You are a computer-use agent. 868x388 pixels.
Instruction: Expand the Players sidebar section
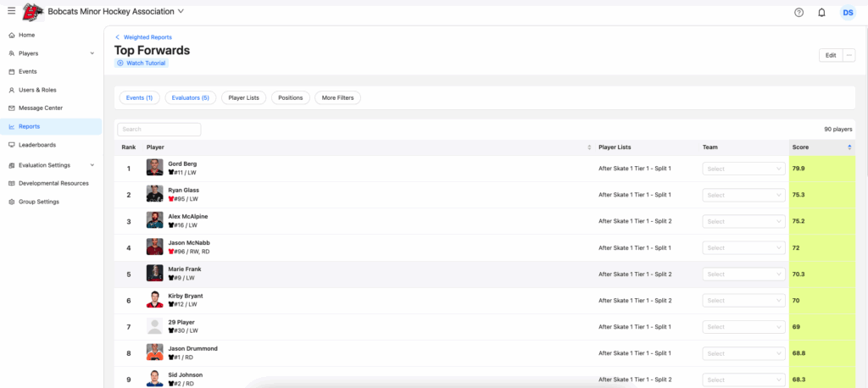coord(92,53)
